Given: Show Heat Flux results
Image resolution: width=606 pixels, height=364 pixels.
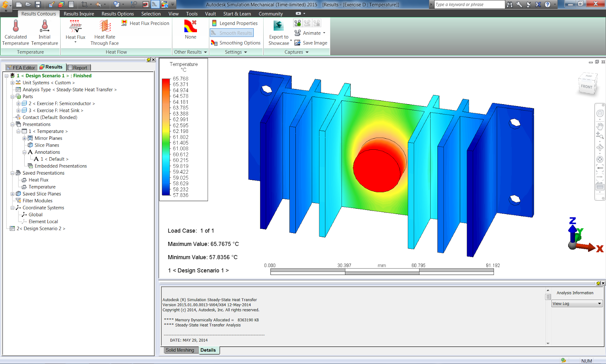Looking at the screenshot, I should (x=75, y=31).
